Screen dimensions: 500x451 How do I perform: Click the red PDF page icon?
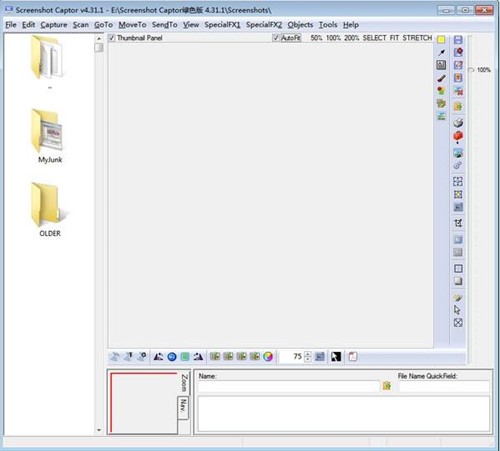coord(353,357)
